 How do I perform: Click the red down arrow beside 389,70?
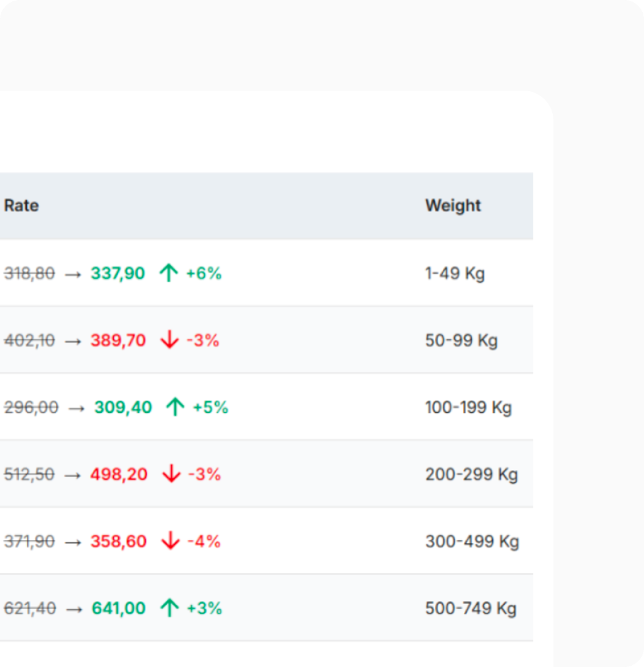coord(170,340)
